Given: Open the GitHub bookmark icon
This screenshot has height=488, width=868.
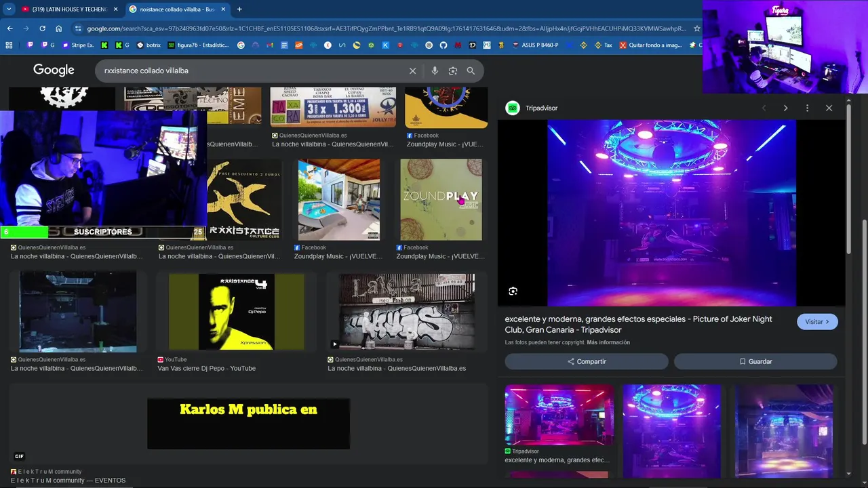Looking at the screenshot, I should click(443, 45).
